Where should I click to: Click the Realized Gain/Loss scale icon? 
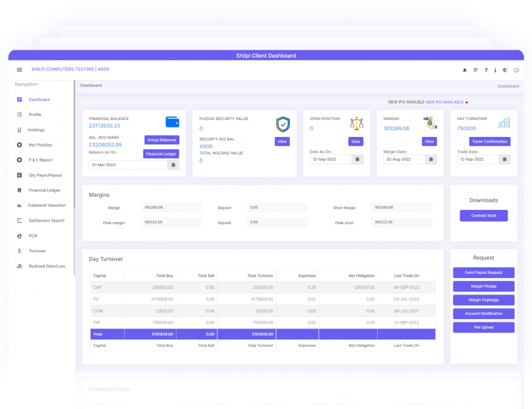19,267
